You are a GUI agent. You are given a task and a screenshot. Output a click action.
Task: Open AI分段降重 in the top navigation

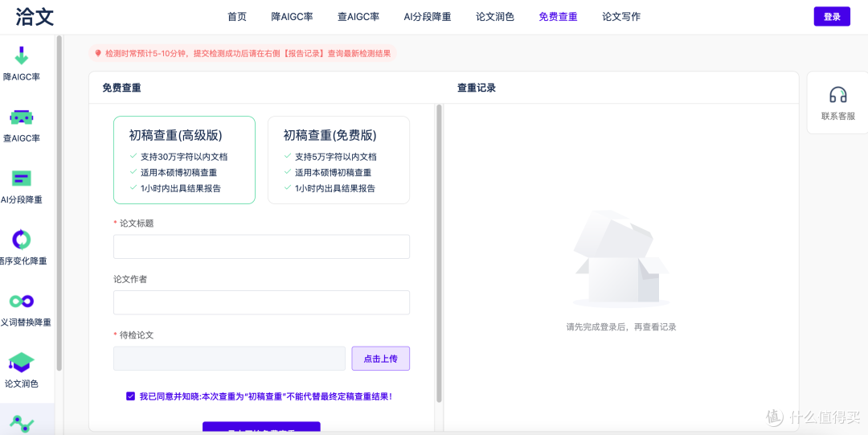coord(428,17)
